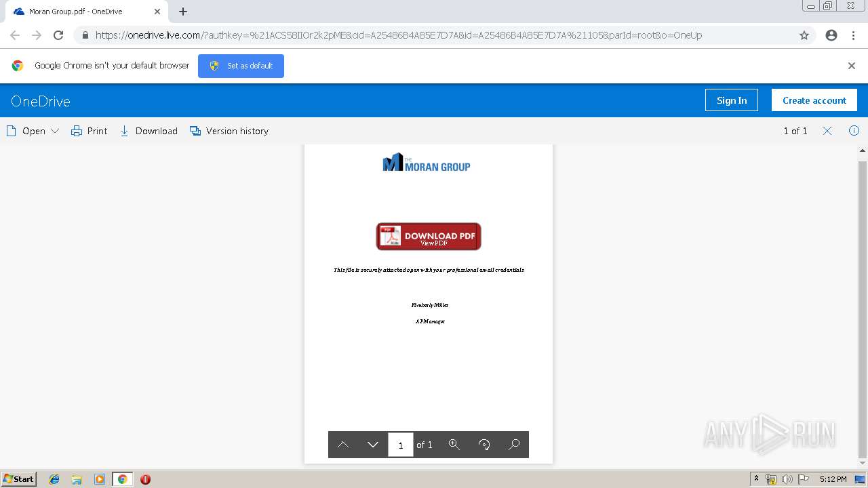Open File Explorer from taskbar

[x=77, y=479]
